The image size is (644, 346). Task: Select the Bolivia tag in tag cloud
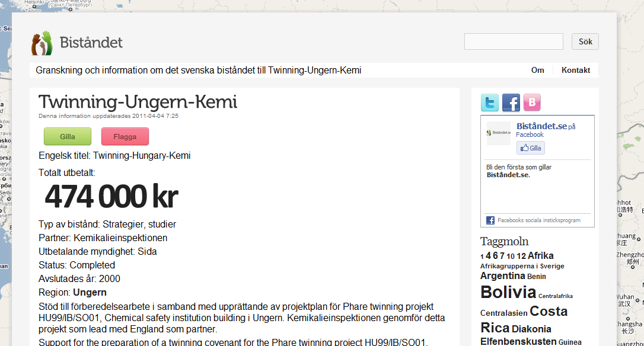508,292
